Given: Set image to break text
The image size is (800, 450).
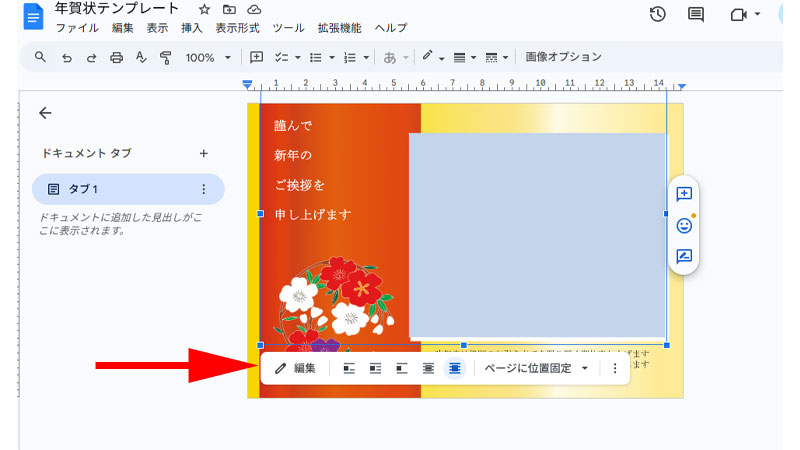Looking at the screenshot, I should (402, 368).
